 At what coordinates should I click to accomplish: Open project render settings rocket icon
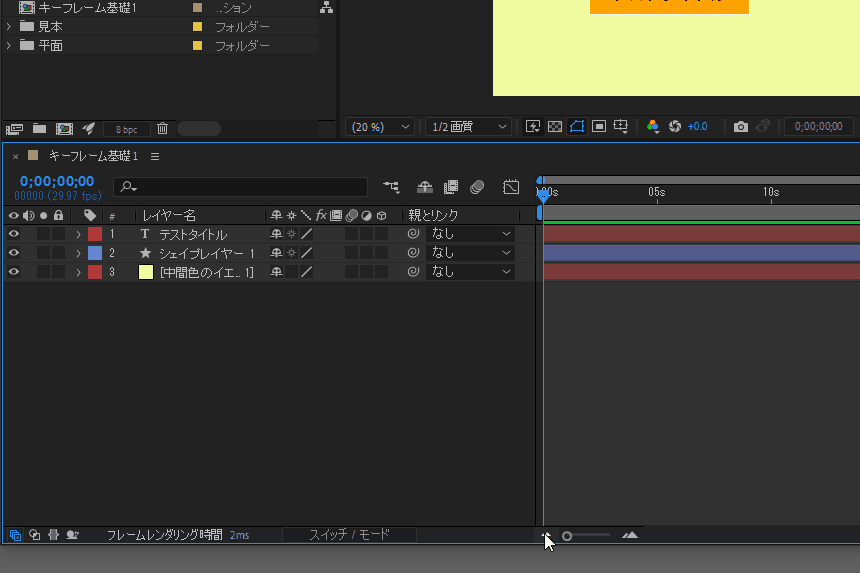coord(88,129)
